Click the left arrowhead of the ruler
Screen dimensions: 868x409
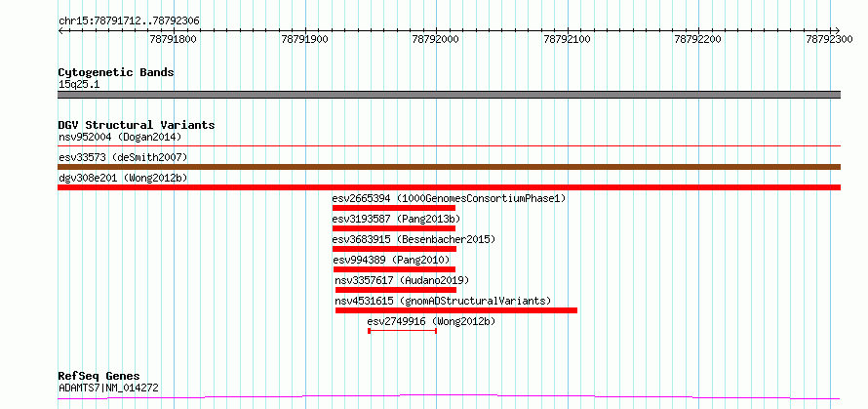tap(60, 30)
